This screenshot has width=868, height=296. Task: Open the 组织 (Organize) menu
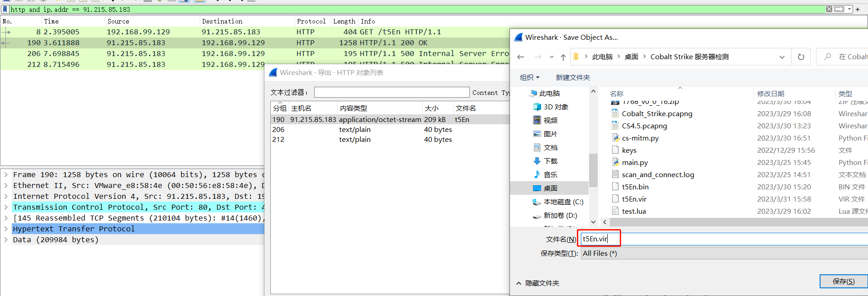[529, 78]
